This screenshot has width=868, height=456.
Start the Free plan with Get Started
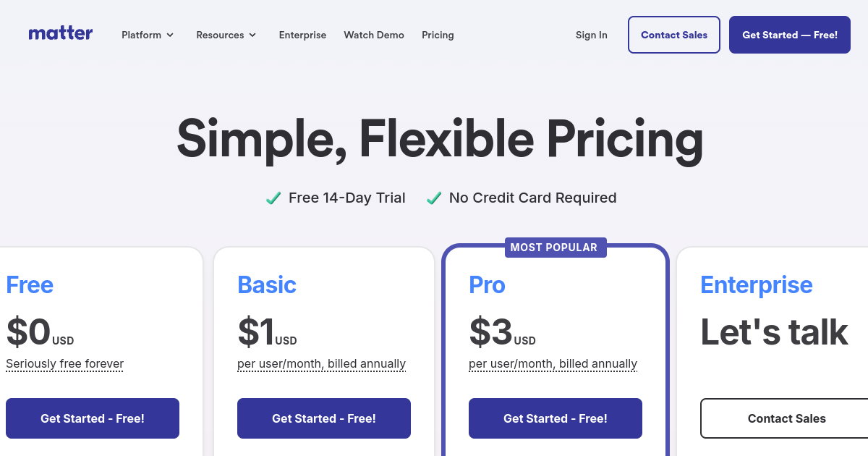coord(93,418)
